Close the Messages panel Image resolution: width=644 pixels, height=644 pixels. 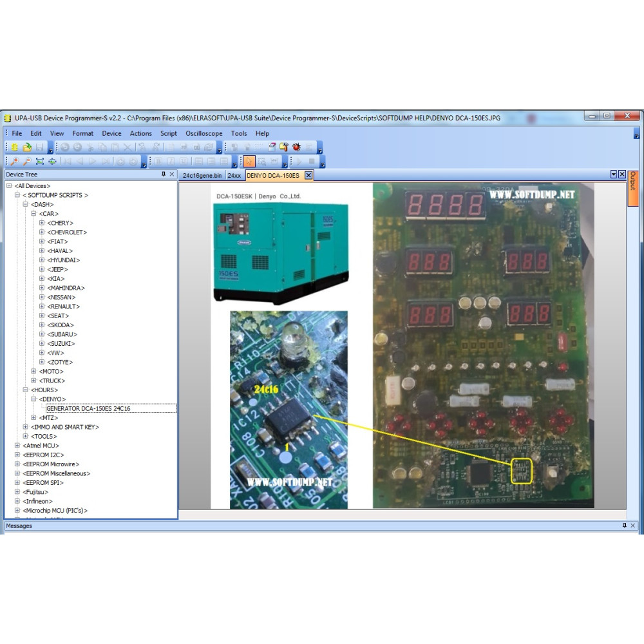coord(633,526)
